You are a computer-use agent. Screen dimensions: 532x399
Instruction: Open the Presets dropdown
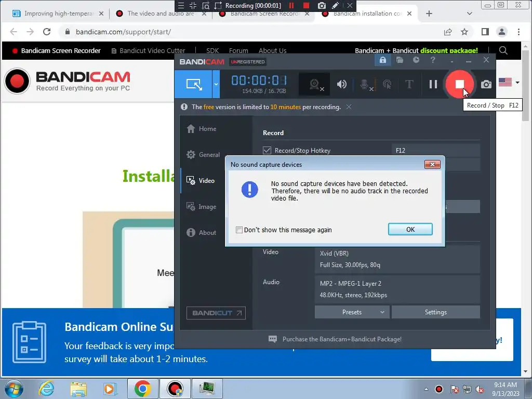coord(352,312)
